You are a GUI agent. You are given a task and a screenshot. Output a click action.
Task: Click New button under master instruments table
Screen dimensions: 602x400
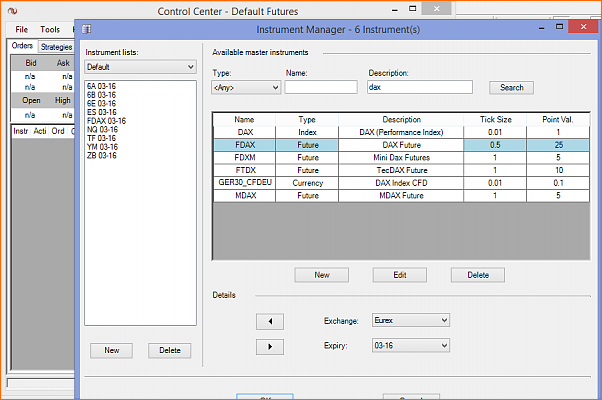[322, 275]
